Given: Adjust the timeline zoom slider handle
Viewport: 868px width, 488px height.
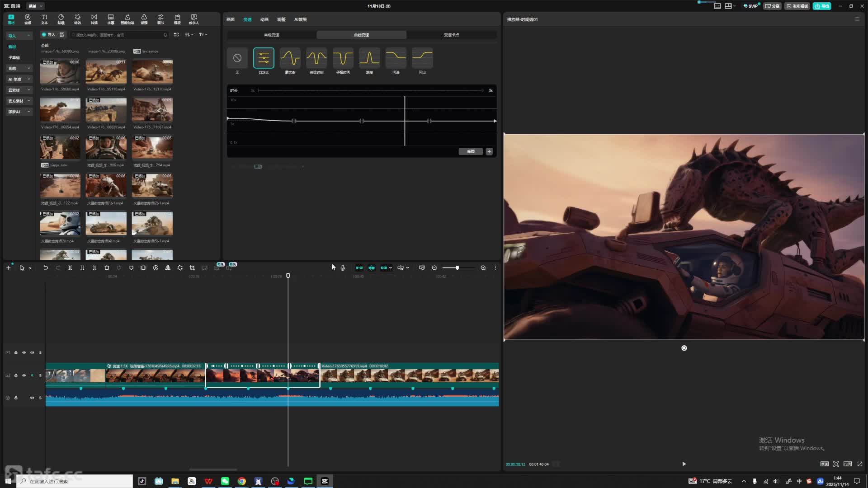Looking at the screenshot, I should [x=457, y=268].
